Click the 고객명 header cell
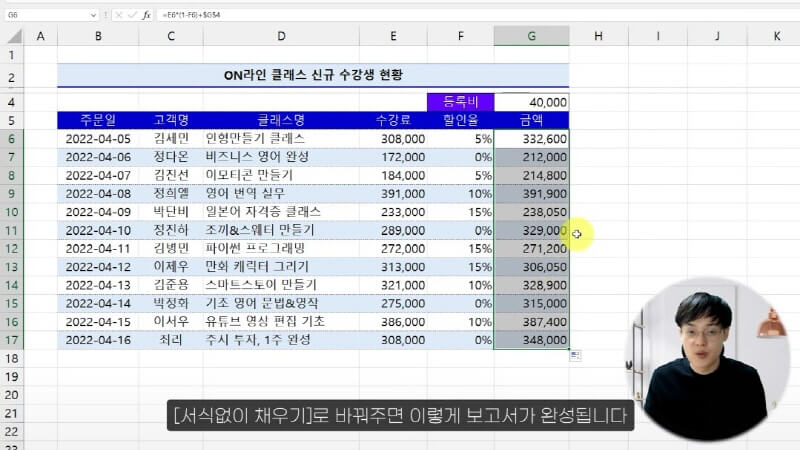This screenshot has height=450, width=800. point(171,120)
